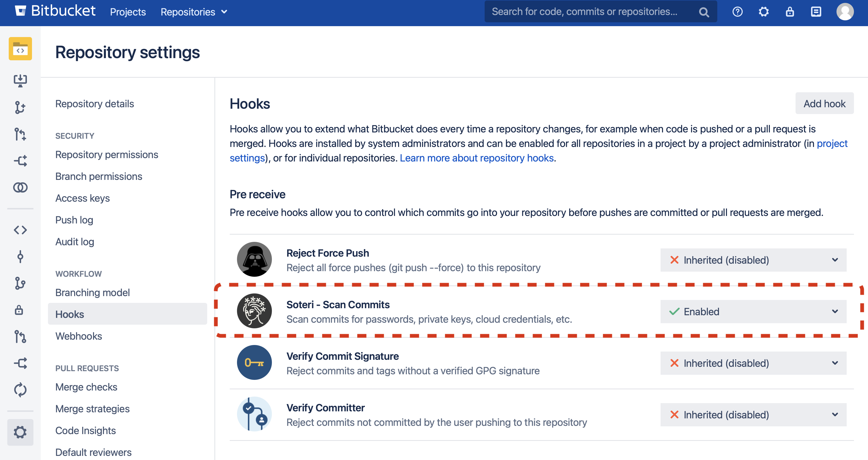Follow Learn more about repository hooks link
Image resolution: width=868 pixels, height=460 pixels.
click(x=476, y=158)
